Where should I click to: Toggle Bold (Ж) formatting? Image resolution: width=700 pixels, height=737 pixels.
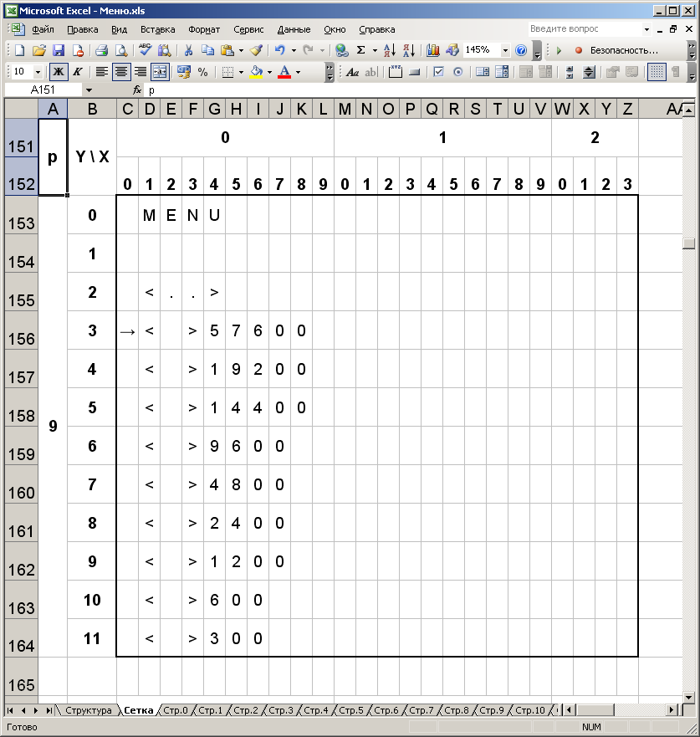[x=59, y=72]
